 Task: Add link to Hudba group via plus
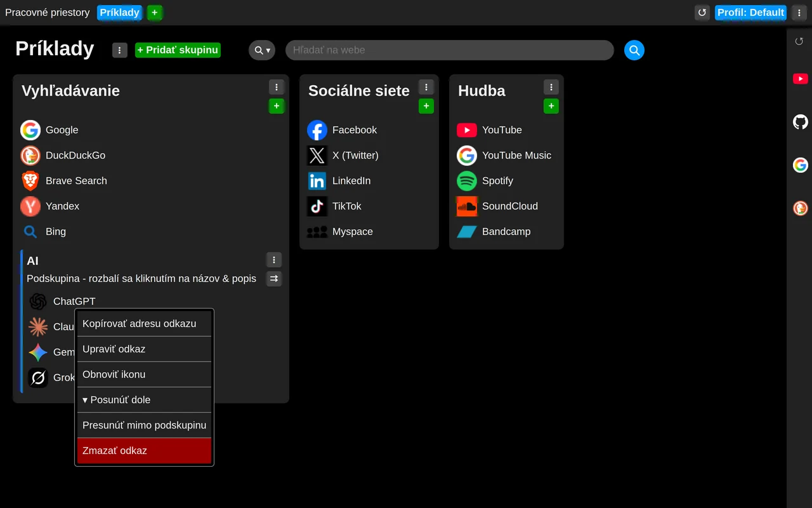[x=551, y=106]
